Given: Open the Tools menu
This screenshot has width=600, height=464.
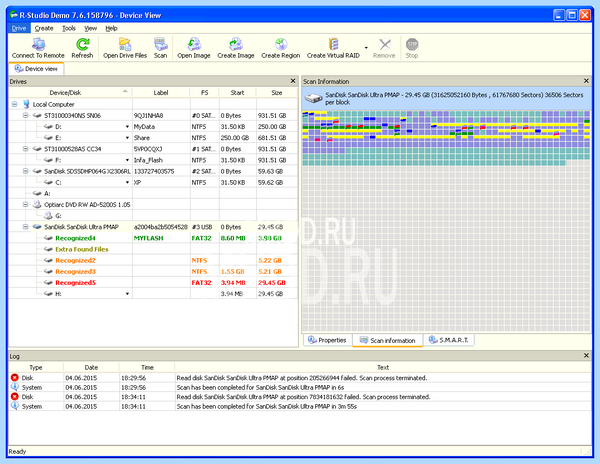Looking at the screenshot, I should [x=69, y=28].
